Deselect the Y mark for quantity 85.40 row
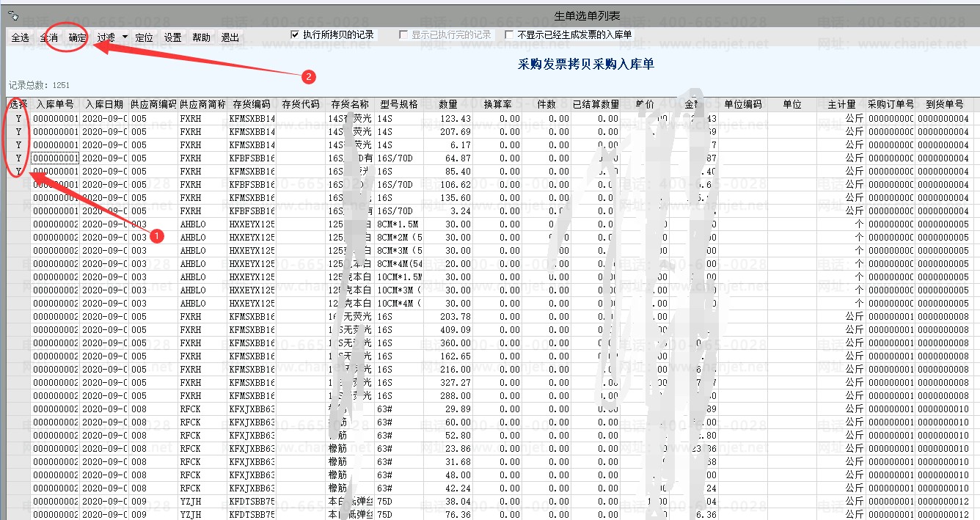The height and width of the screenshot is (520, 980). 18,172
